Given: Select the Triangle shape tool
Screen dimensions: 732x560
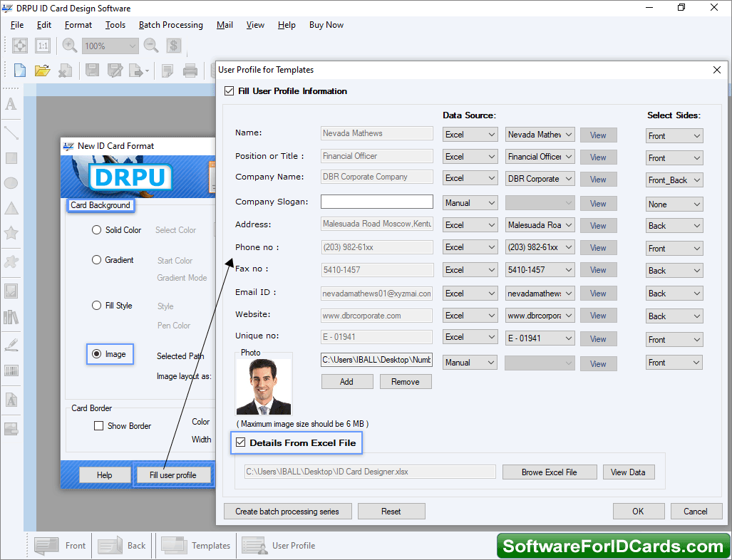Looking at the screenshot, I should click(11, 208).
